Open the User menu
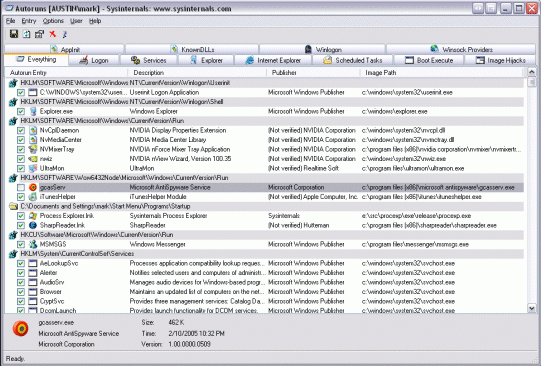Image resolution: width=541 pixels, height=366 pixels. pyautogui.click(x=76, y=21)
